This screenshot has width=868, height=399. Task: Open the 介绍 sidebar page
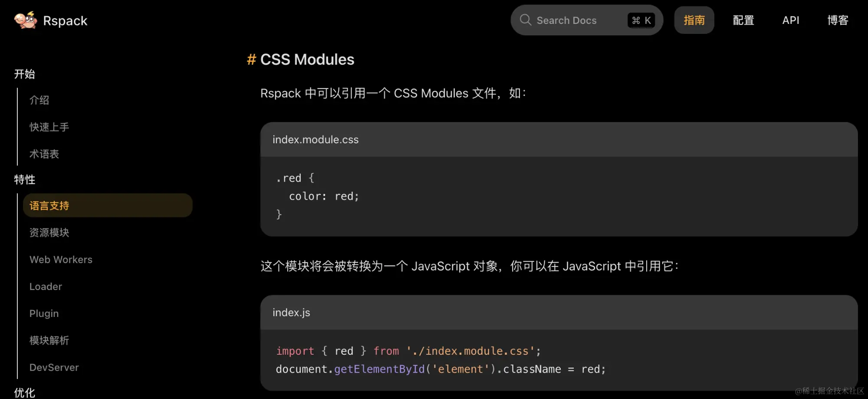pos(39,100)
